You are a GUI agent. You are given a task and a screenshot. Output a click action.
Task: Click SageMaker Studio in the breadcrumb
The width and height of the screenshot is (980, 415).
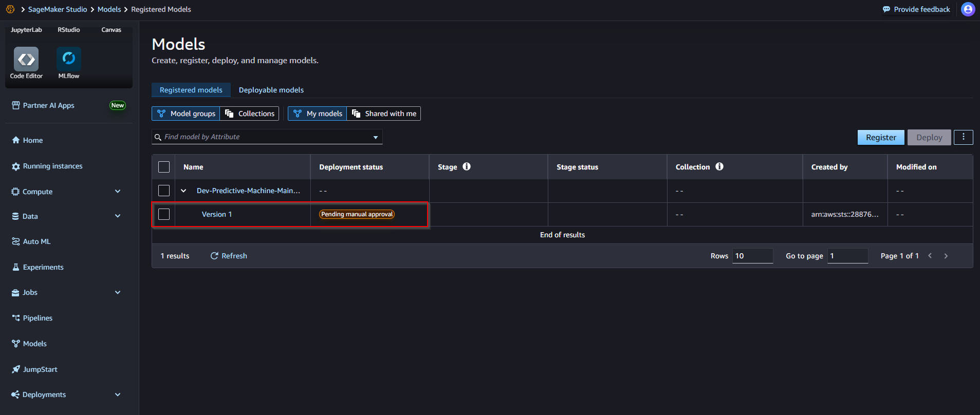point(58,9)
